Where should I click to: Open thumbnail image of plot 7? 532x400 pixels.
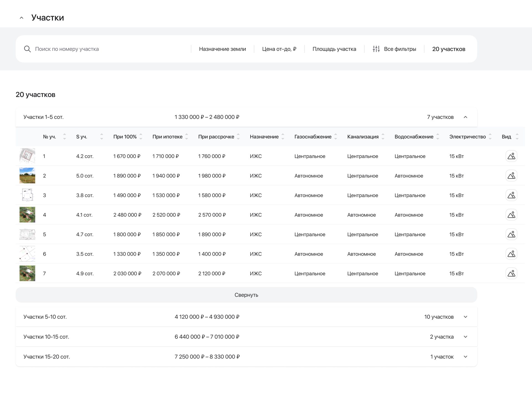pyautogui.click(x=27, y=273)
